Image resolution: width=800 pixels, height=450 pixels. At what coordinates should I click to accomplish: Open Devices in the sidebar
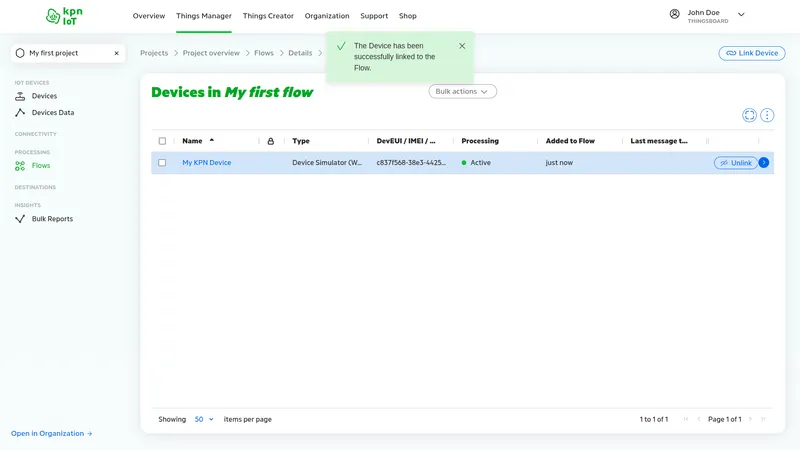tap(44, 96)
